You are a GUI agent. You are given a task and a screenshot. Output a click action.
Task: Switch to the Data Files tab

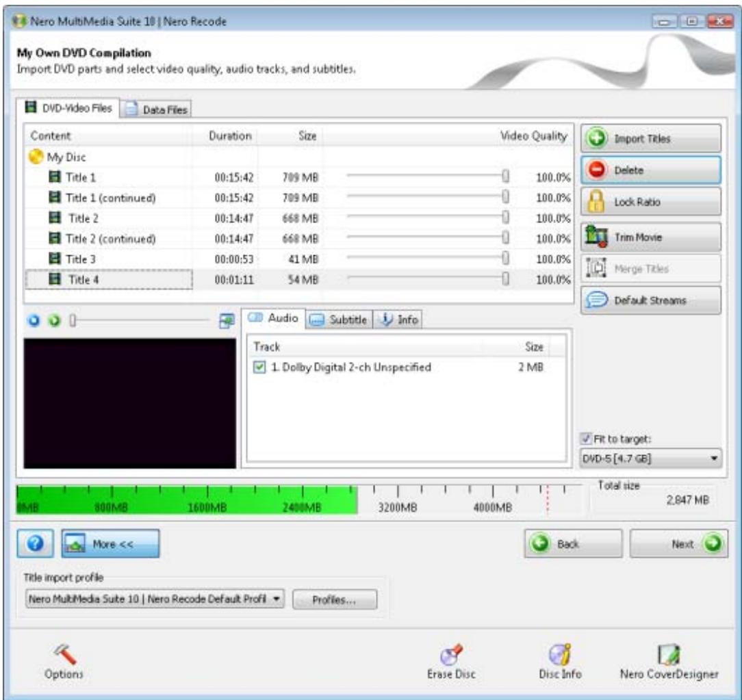(155, 109)
